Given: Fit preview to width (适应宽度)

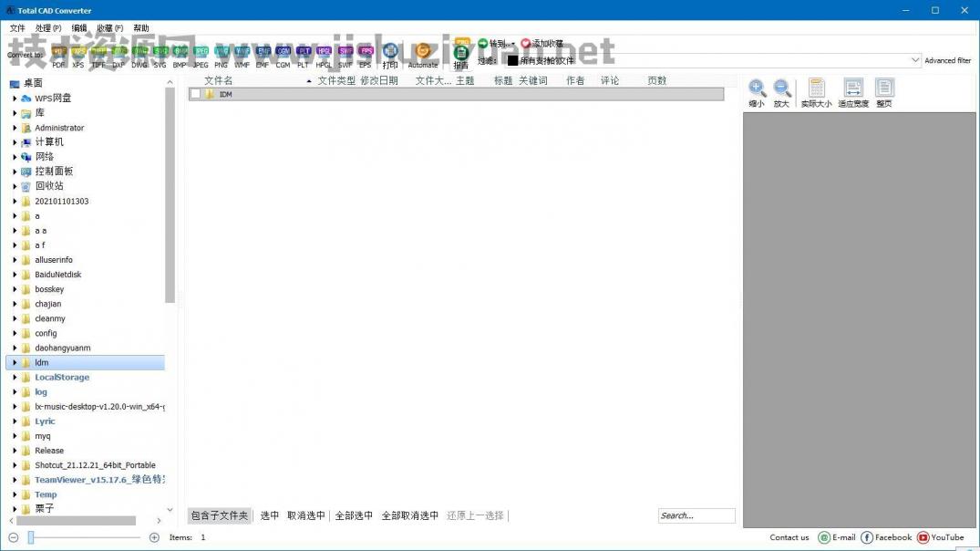Looking at the screenshot, I should (x=853, y=93).
